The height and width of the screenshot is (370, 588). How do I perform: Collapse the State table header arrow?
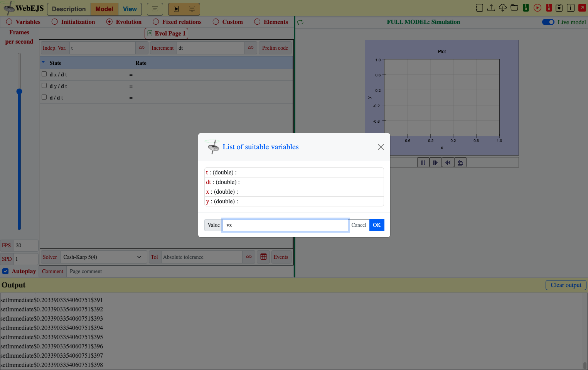43,63
